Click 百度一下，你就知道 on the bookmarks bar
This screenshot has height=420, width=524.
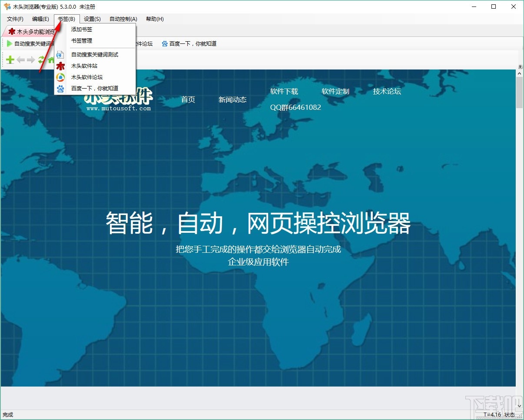point(189,43)
